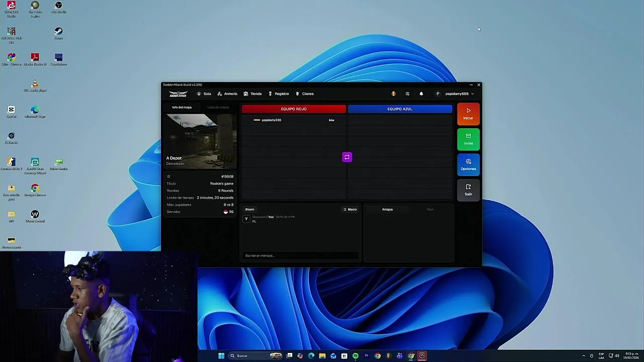
Task: Open Google Chrome from the taskbar
Action: tap(377, 355)
